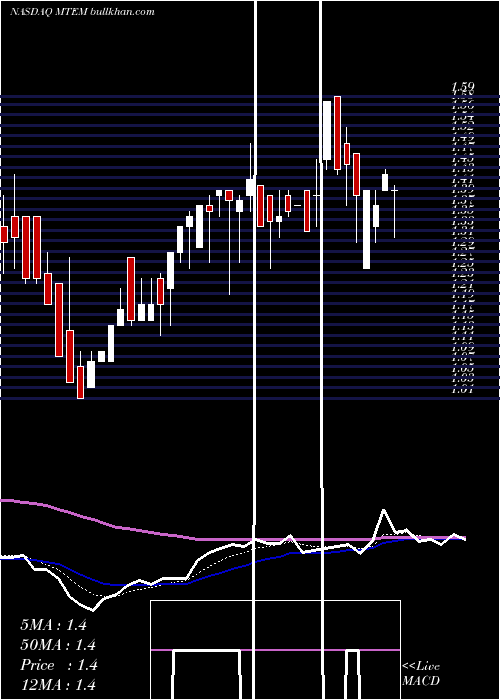Click the 50MA : 1.4 label
Image resolution: width=500 pixels, height=700 pixels.
pyautogui.click(x=58, y=645)
